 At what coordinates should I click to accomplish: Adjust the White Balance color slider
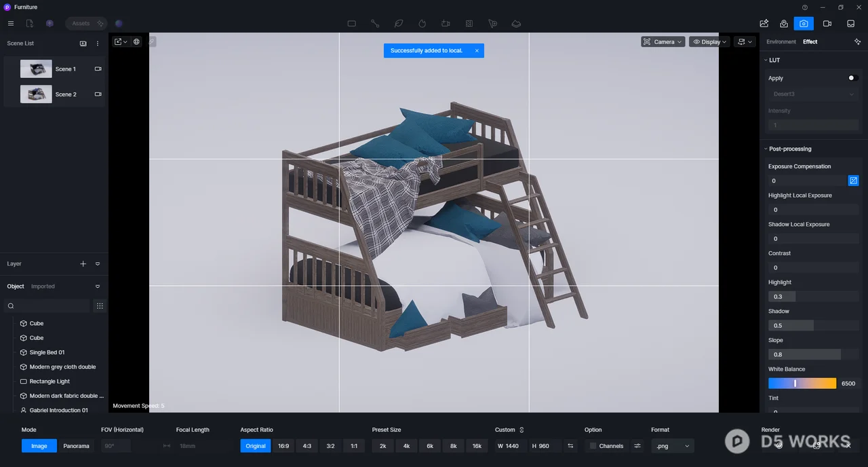(x=802, y=384)
